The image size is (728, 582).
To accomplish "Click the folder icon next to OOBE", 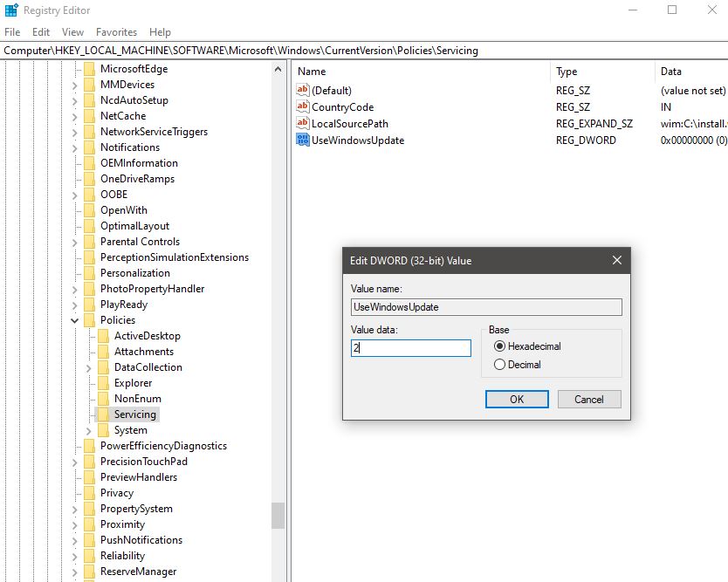I will point(91,194).
